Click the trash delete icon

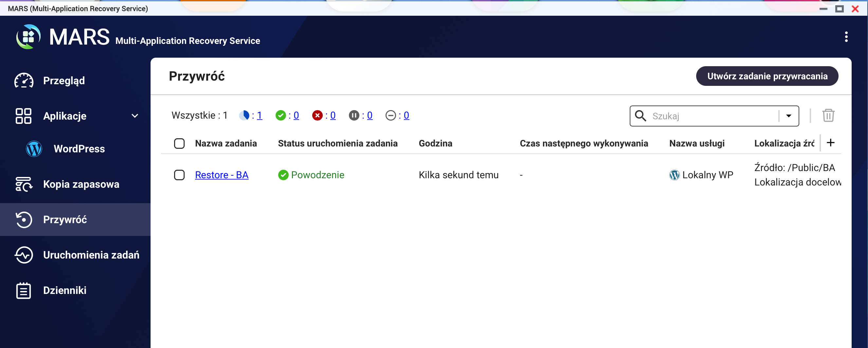point(828,116)
